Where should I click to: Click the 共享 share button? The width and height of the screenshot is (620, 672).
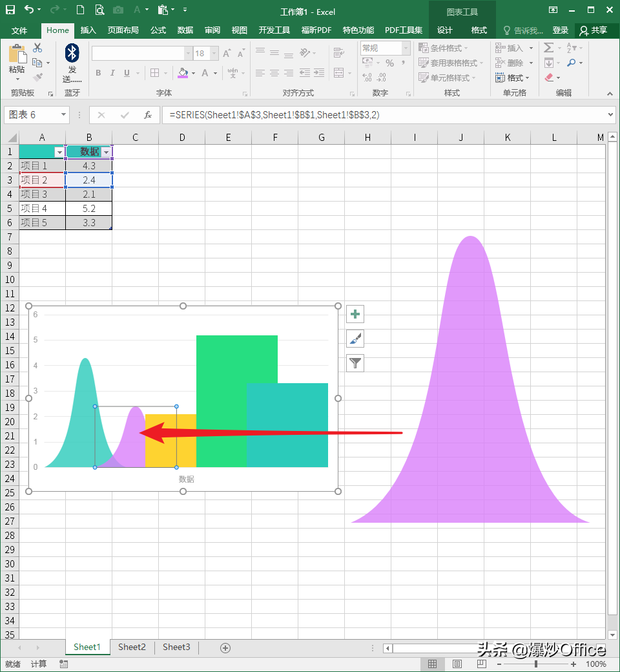[594, 30]
